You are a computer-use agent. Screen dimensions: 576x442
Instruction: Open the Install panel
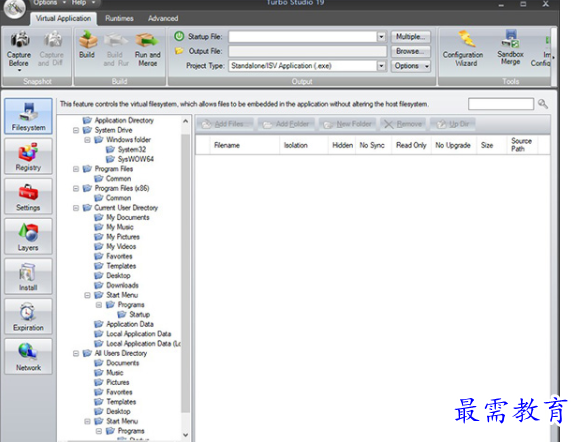tap(28, 276)
